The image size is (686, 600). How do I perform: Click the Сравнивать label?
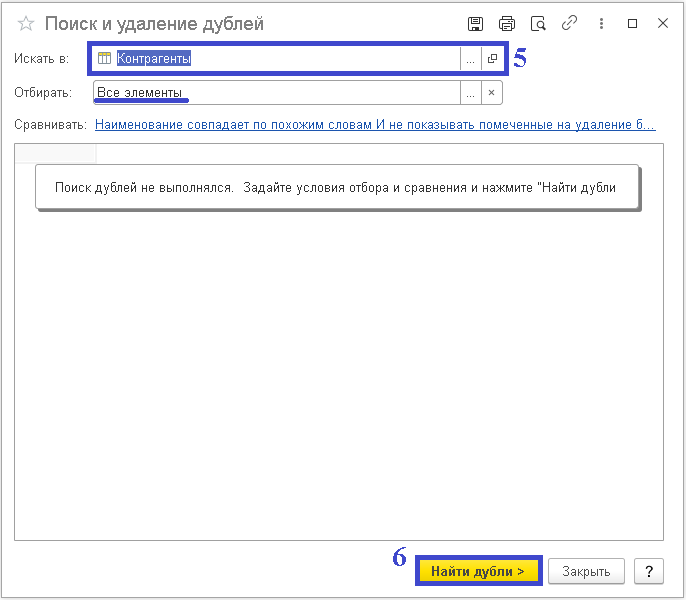pos(51,125)
